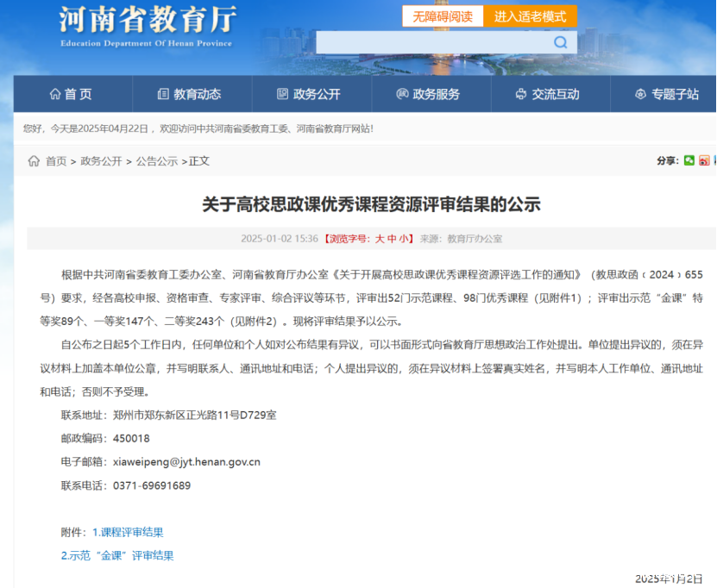Click the search magnifier icon
Screen dimensions: 717x588
tap(561, 42)
